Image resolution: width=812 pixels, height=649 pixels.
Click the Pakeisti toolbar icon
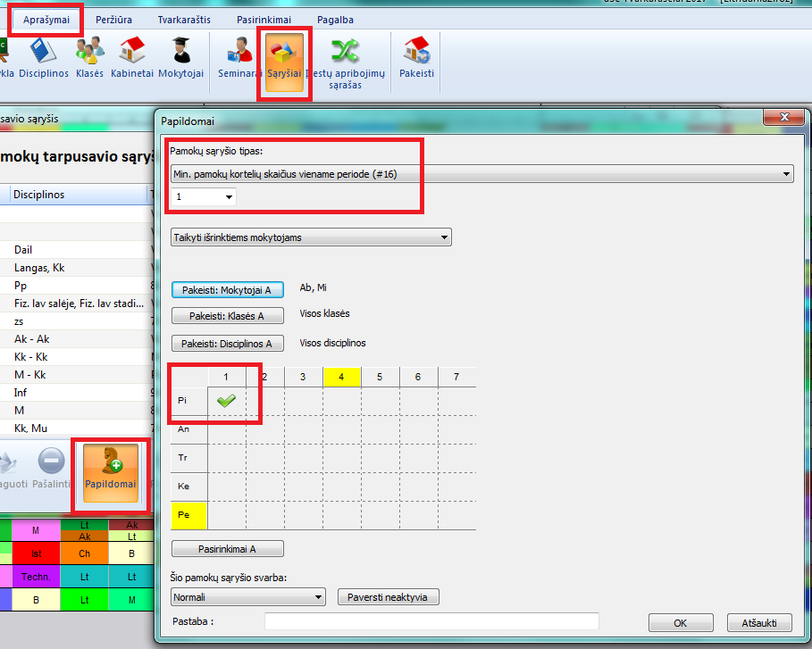(x=416, y=58)
